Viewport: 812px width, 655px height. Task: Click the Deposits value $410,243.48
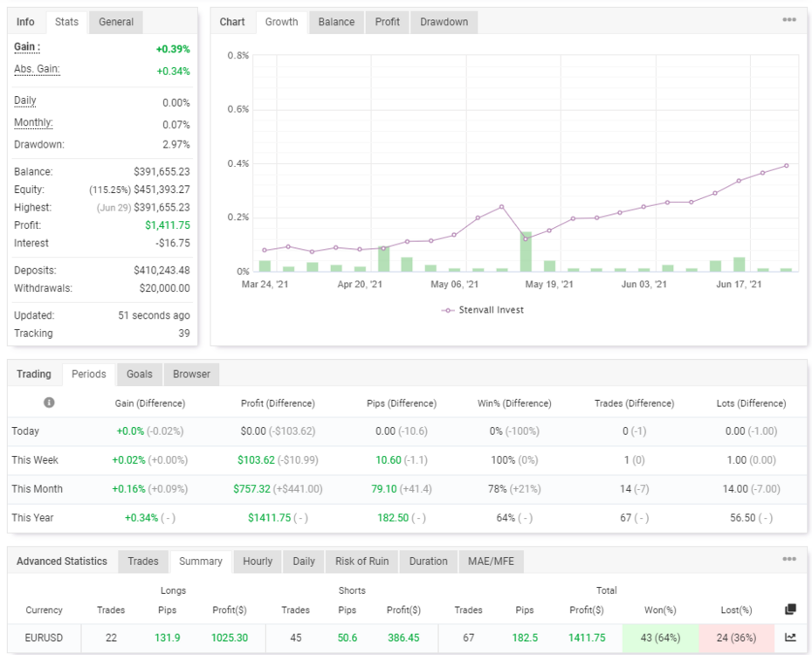click(162, 270)
